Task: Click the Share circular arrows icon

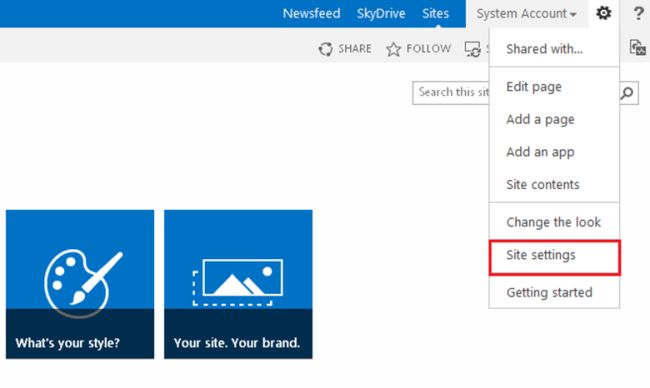Action: pyautogui.click(x=325, y=49)
